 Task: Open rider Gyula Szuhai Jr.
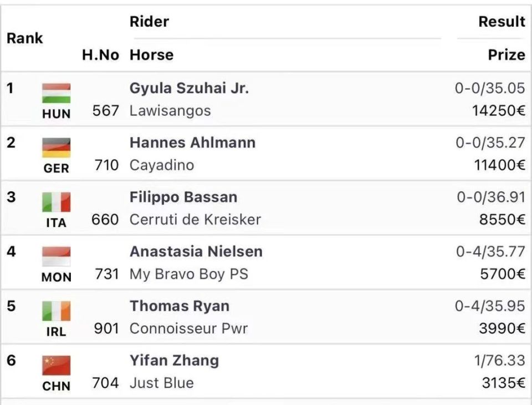[x=189, y=88]
